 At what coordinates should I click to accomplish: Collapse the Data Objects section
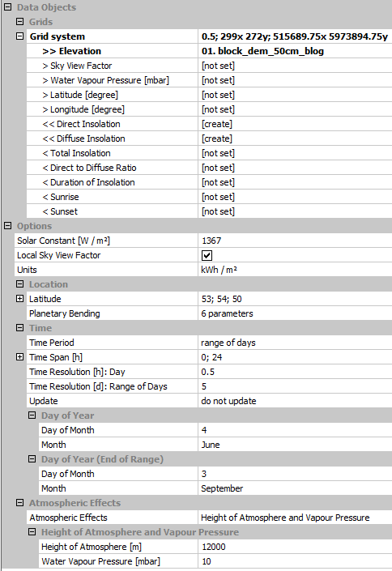[7, 7]
